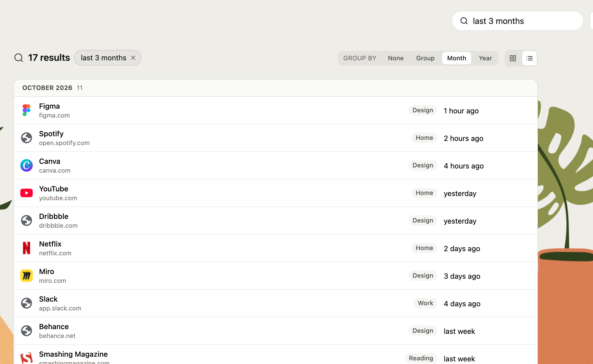
Task: Group results by Year
Action: (x=485, y=58)
